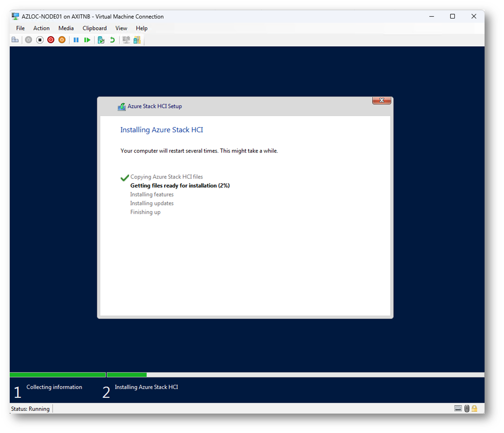Image resolution: width=504 pixels, height=433 pixels.
Task: Click the padlock icon in the status bar
Action: click(474, 408)
